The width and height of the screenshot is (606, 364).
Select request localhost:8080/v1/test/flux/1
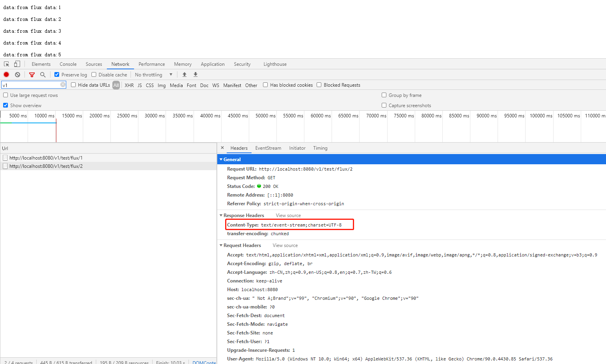[x=108, y=158]
